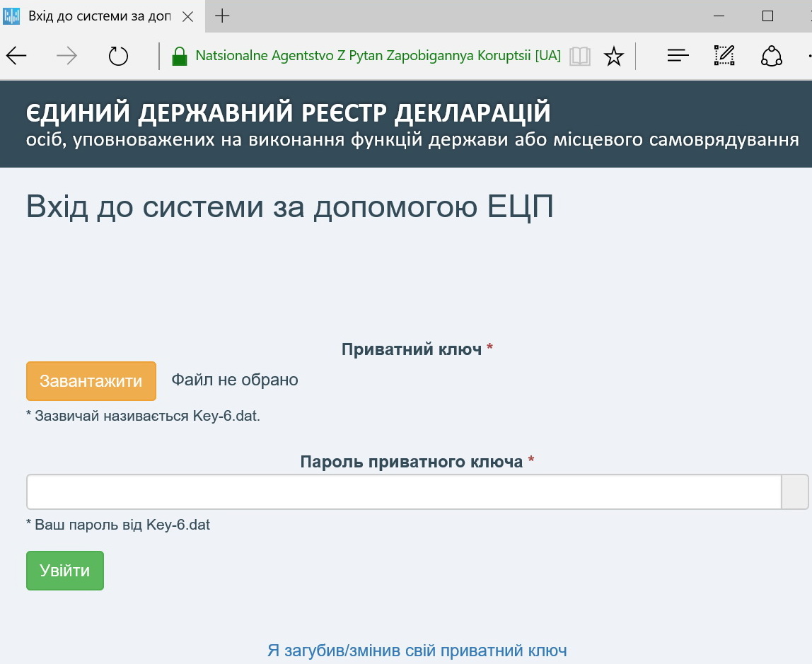Close the 'Вхід до системи' tab

[187, 16]
